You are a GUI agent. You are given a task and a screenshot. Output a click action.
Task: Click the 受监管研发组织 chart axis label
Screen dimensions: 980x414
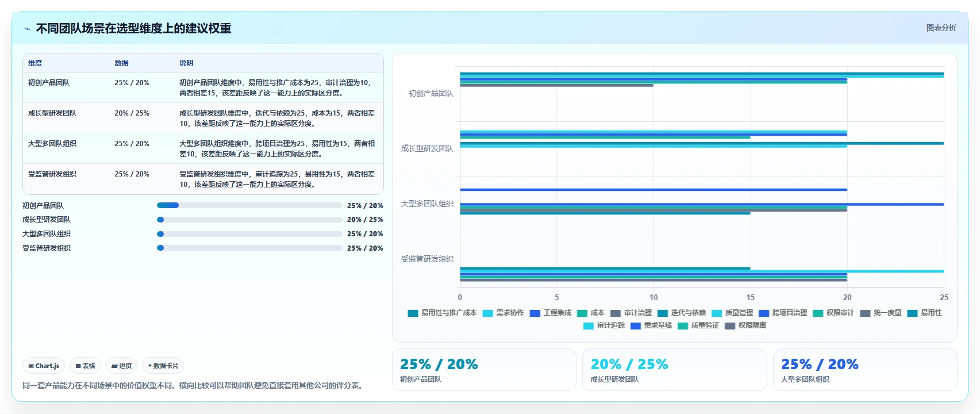(427, 259)
